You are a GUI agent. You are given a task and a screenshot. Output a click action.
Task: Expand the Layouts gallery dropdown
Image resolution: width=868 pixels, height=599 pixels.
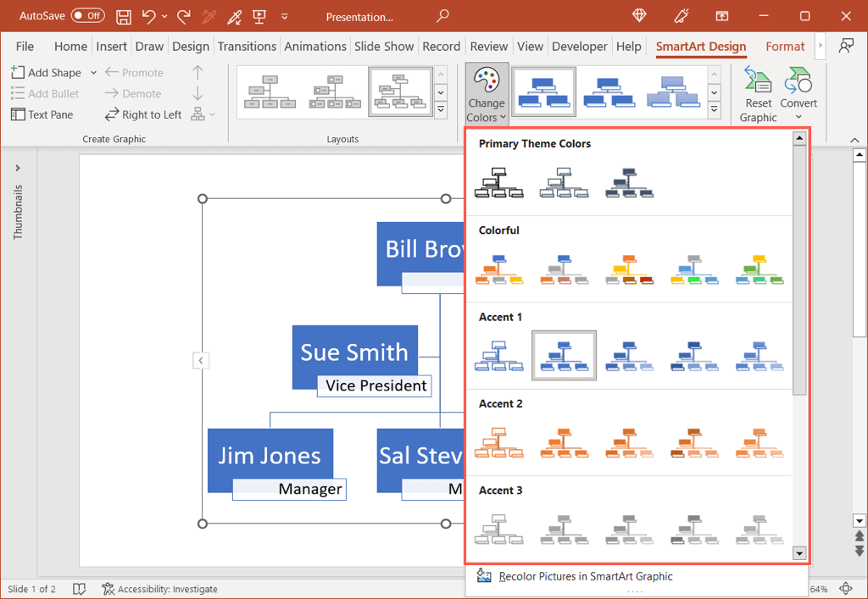tap(441, 110)
